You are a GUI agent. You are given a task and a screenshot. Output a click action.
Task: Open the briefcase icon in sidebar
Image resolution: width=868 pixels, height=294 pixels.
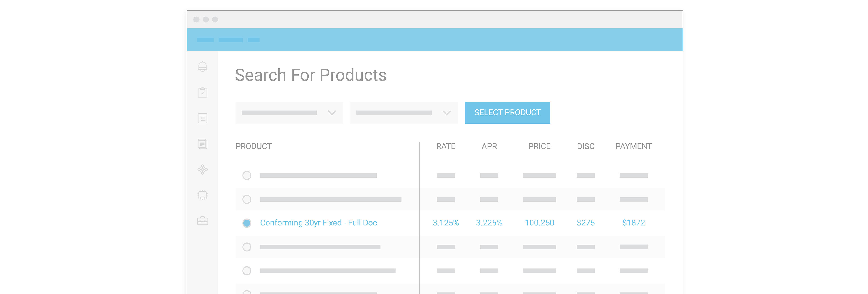203,221
